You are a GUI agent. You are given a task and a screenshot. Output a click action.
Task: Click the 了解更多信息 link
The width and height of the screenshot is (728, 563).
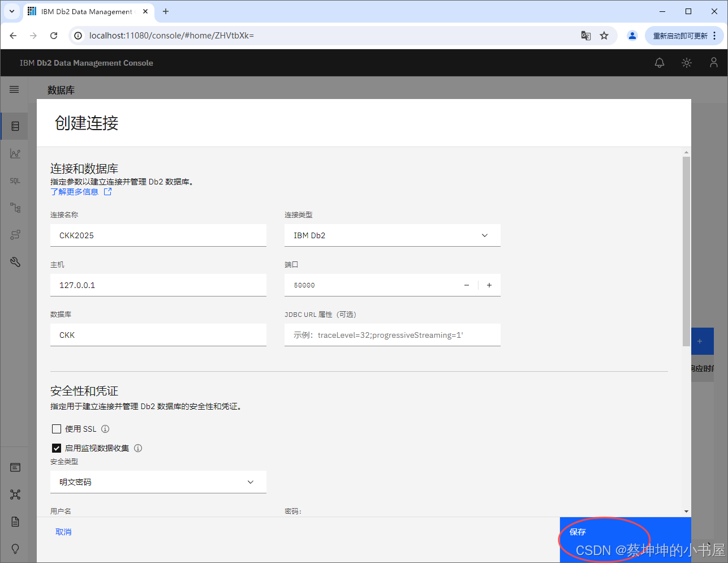click(x=75, y=191)
